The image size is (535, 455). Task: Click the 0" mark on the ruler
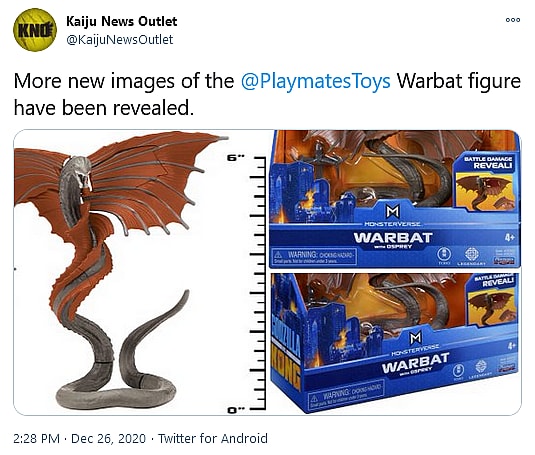236,410
